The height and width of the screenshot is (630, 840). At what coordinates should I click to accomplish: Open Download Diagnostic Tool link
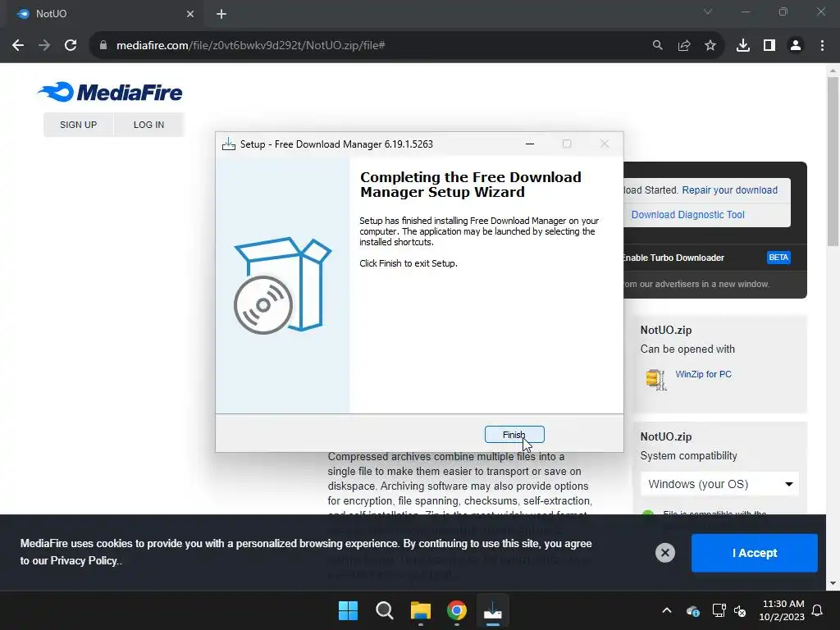[688, 215]
